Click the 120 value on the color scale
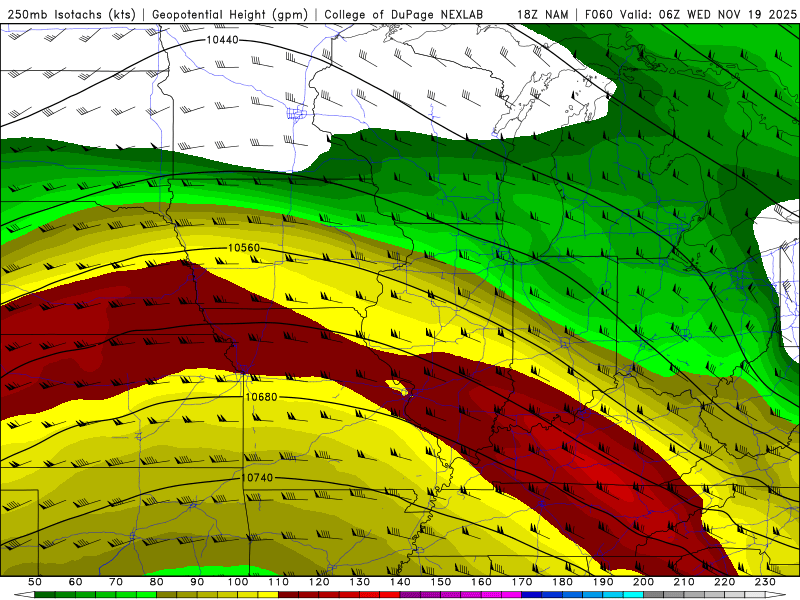Screen dimensions: 800x600 319,582
